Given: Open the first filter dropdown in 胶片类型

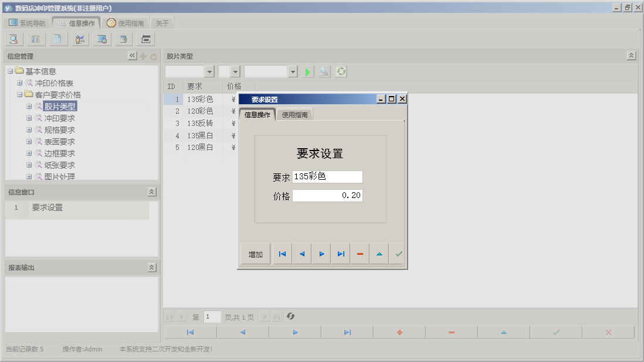Looking at the screenshot, I should [x=209, y=71].
